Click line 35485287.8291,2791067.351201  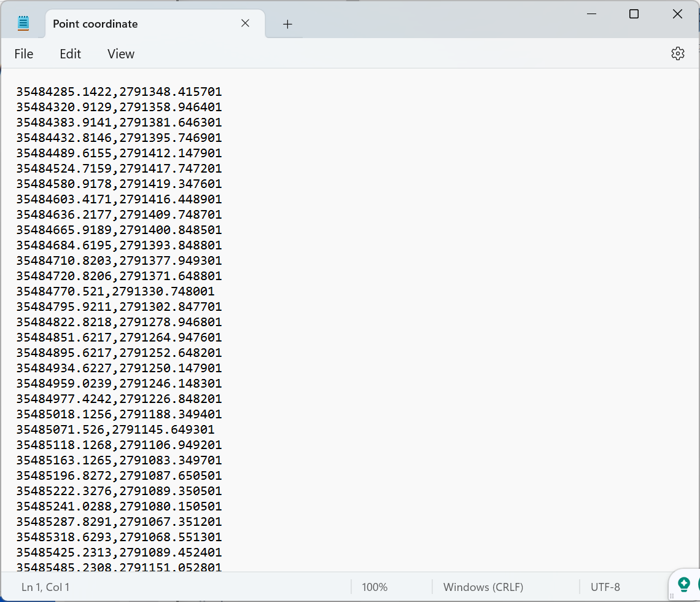click(x=119, y=522)
